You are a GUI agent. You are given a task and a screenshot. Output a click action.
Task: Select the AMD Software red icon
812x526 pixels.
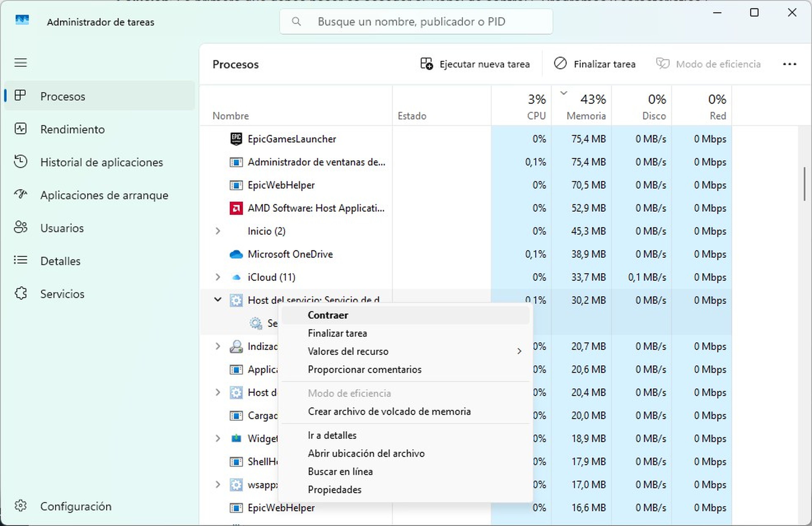[x=236, y=208]
